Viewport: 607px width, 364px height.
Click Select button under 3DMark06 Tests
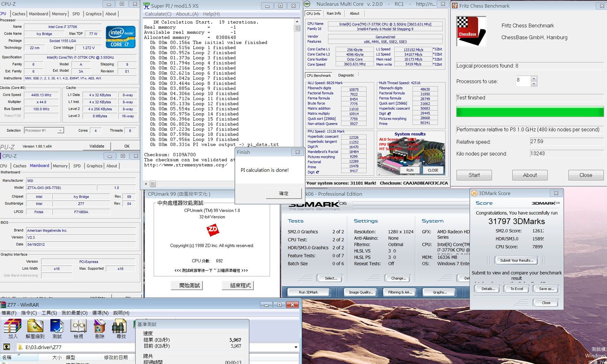click(x=331, y=278)
